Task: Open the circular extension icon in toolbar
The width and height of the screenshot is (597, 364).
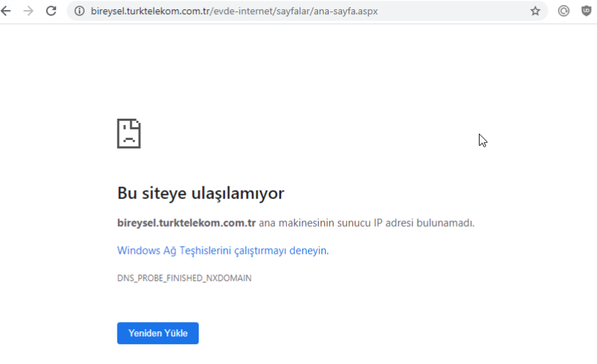Action: click(x=564, y=11)
